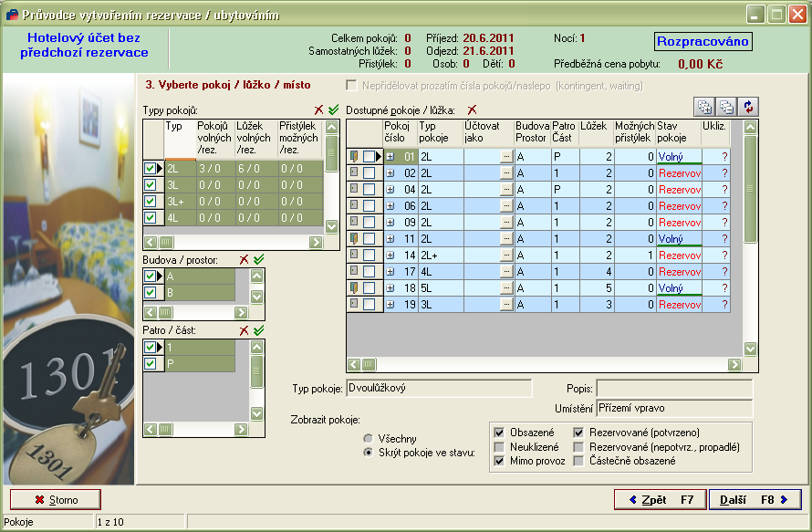Click room status icon of room 18
The width and height of the screenshot is (812, 532).
(354, 287)
